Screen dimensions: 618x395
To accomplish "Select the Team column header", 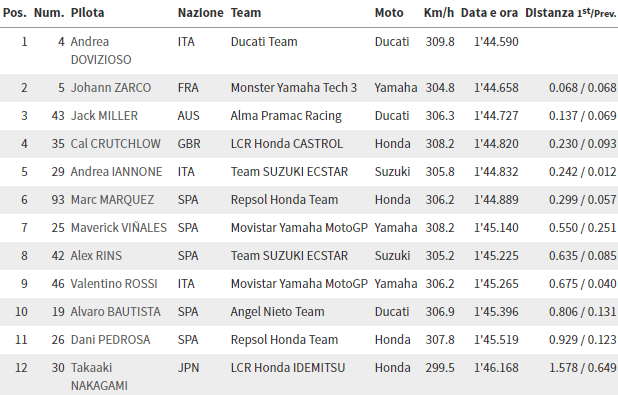I will [x=246, y=13].
